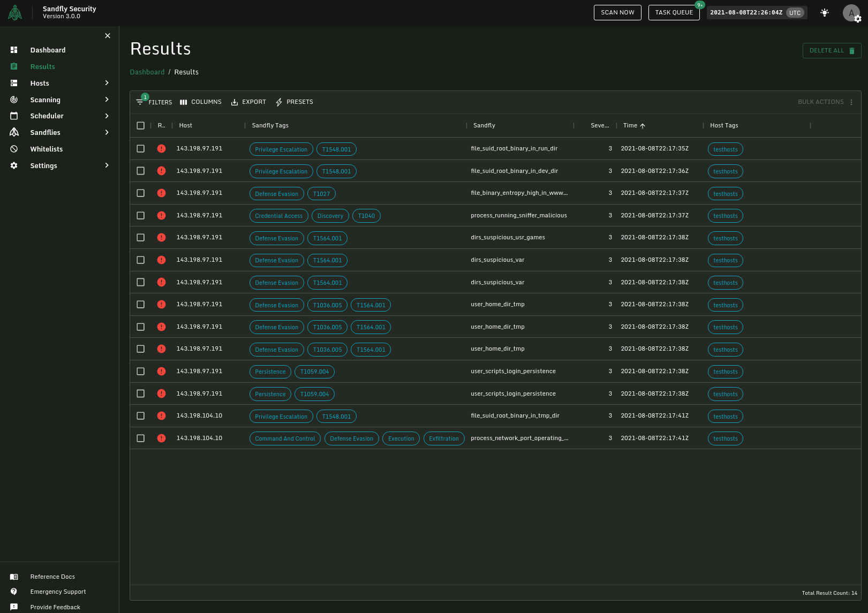Screen dimensions: 868x613
Task: Expand the Settings chevron
Action: tap(107, 165)
